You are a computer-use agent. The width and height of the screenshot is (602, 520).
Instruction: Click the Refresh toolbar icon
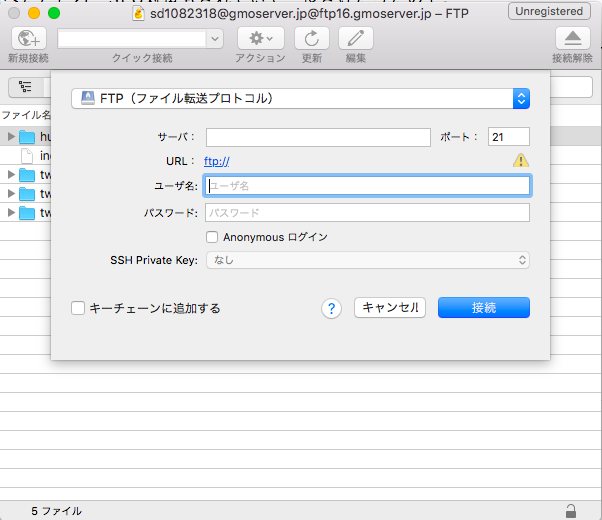(x=312, y=39)
